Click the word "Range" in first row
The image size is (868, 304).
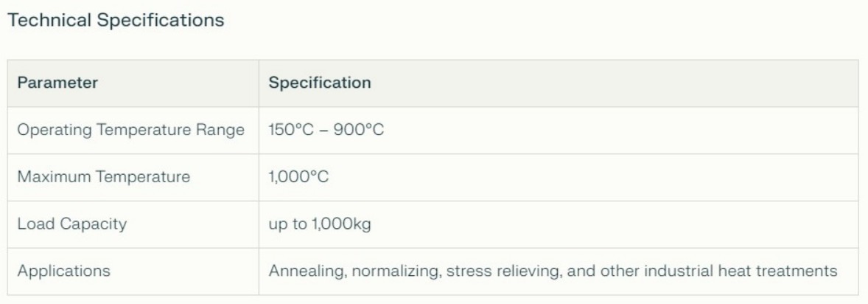pyautogui.click(x=223, y=130)
